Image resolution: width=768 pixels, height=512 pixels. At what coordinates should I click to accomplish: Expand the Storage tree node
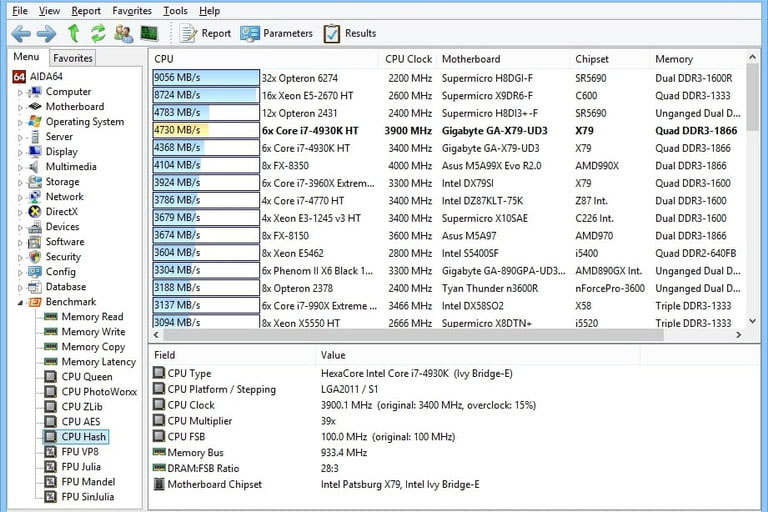coord(20,183)
